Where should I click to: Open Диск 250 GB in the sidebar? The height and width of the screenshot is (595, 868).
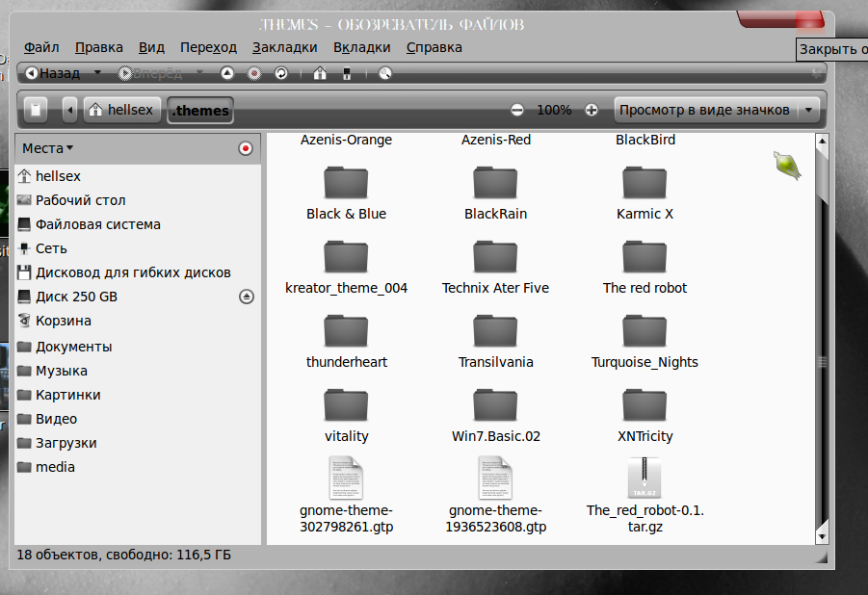138,297
